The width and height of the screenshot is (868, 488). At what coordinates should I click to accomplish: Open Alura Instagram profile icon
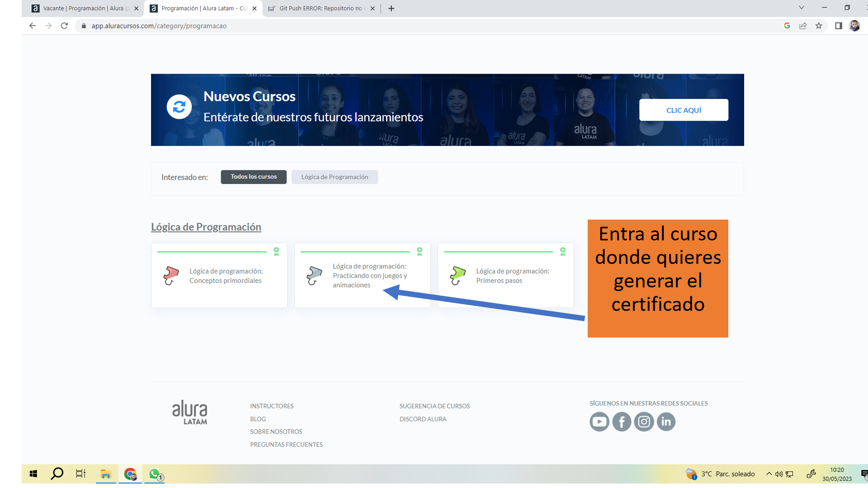coord(644,422)
